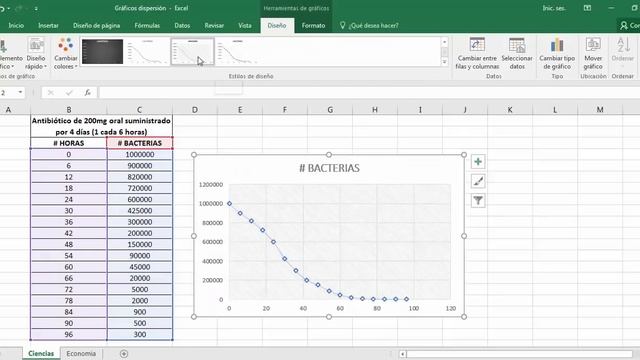Click cell with hours value 54
640x360 pixels.
click(x=69, y=256)
